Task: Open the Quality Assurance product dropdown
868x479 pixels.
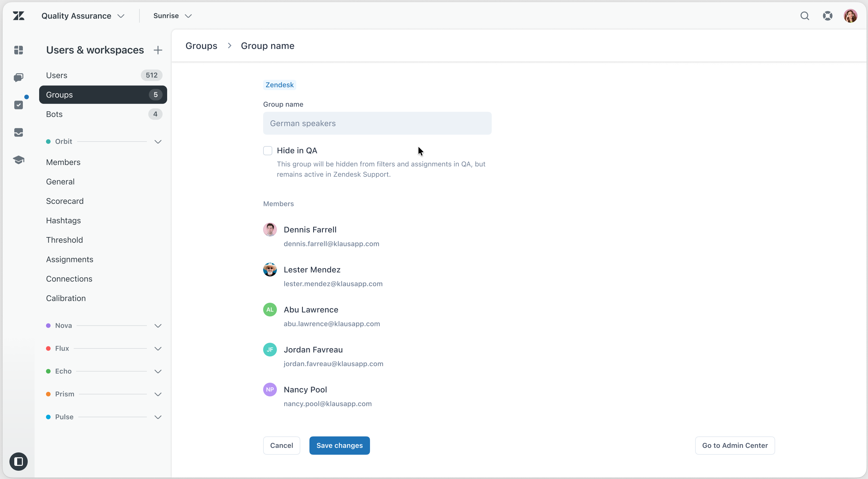Action: [83, 16]
